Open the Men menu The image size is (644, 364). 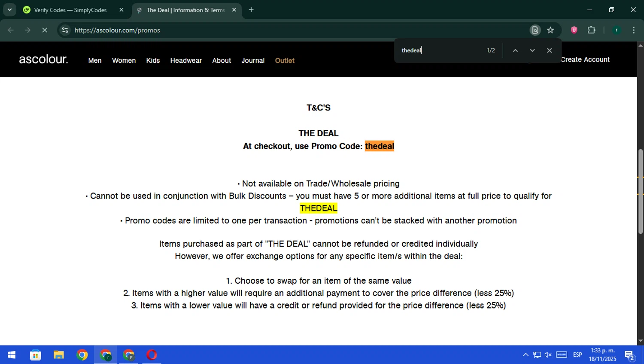[95, 61]
